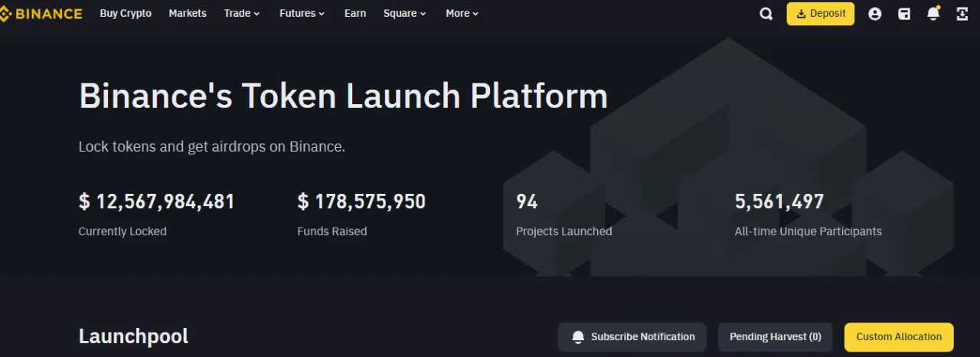Select Earn in the top navigation
The height and width of the screenshot is (357, 980).
pyautogui.click(x=355, y=14)
